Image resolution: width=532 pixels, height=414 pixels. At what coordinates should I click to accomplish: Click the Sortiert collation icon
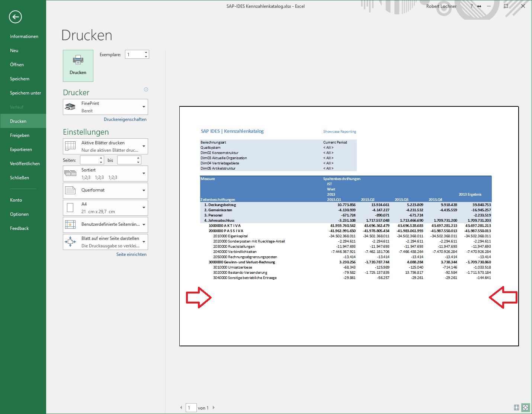(70, 173)
